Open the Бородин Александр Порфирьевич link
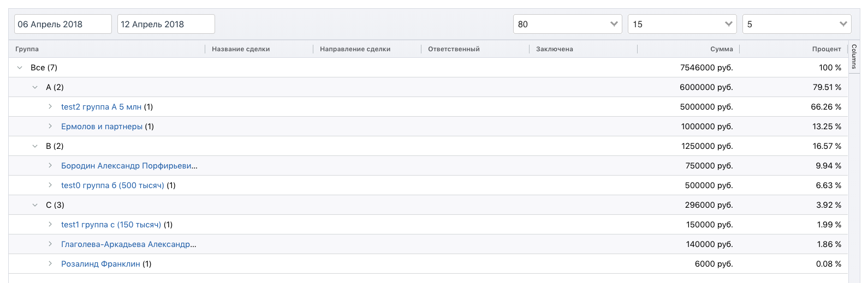868x283 pixels. click(x=129, y=166)
